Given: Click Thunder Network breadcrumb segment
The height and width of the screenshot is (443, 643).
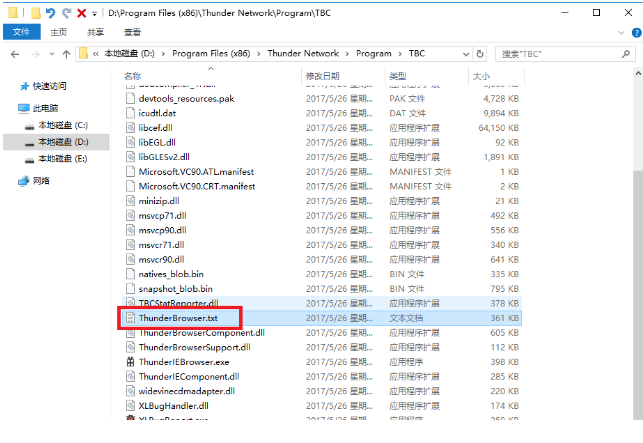Looking at the screenshot, I should (x=303, y=54).
